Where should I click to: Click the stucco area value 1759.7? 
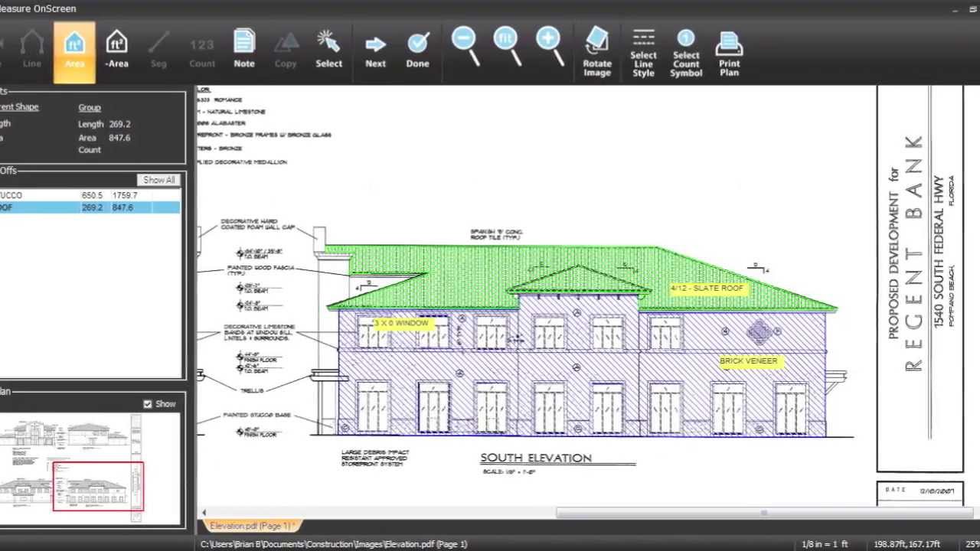click(125, 195)
